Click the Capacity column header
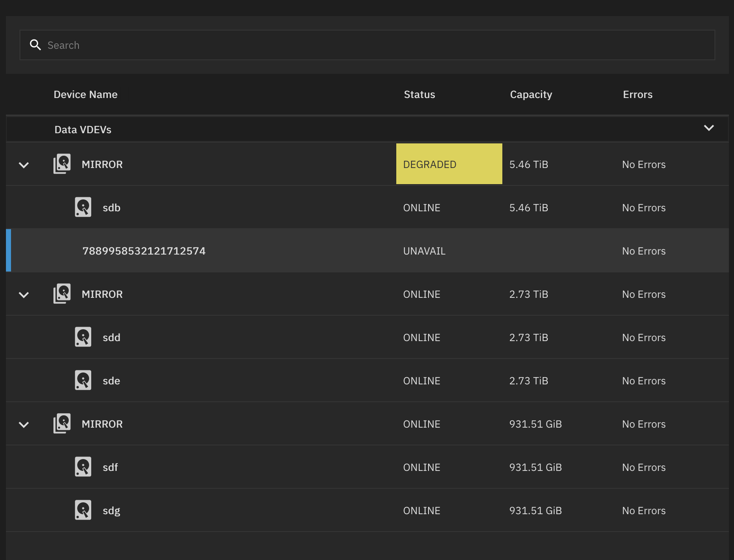The image size is (734, 560). pyautogui.click(x=531, y=95)
